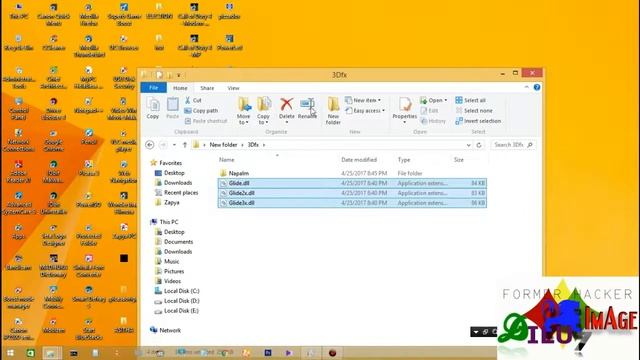Expand the Easy access dropdown
This screenshot has width=640, height=360.
(383, 111)
